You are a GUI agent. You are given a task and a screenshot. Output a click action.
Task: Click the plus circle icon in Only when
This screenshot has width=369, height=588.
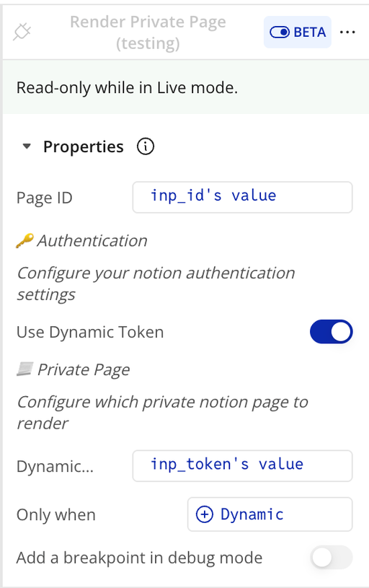(x=205, y=514)
